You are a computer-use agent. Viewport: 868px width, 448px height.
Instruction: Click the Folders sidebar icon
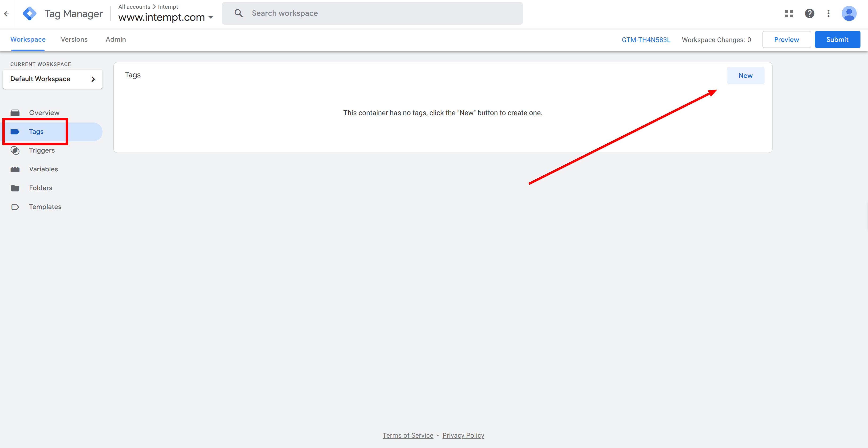(15, 188)
